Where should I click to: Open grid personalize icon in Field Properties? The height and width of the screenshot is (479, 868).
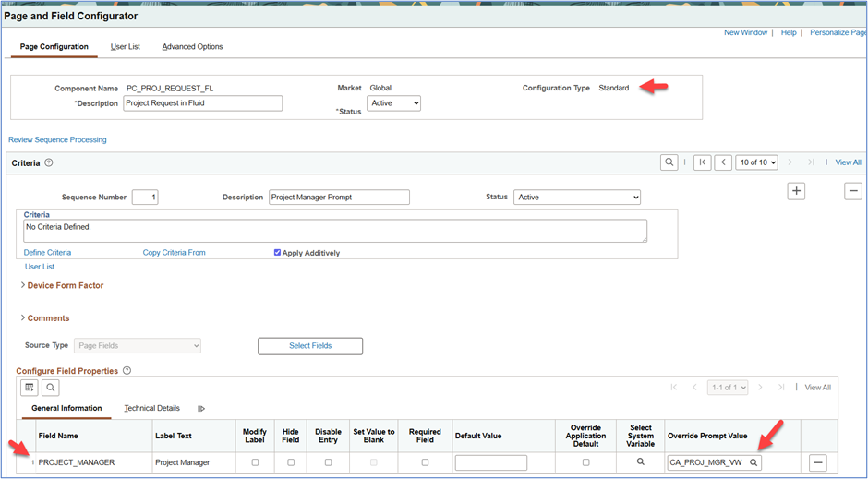[29, 388]
